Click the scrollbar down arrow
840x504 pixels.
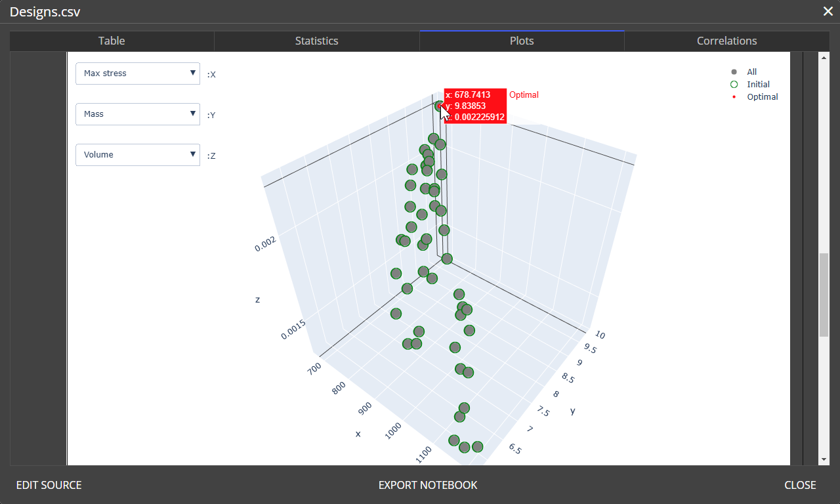pyautogui.click(x=824, y=459)
